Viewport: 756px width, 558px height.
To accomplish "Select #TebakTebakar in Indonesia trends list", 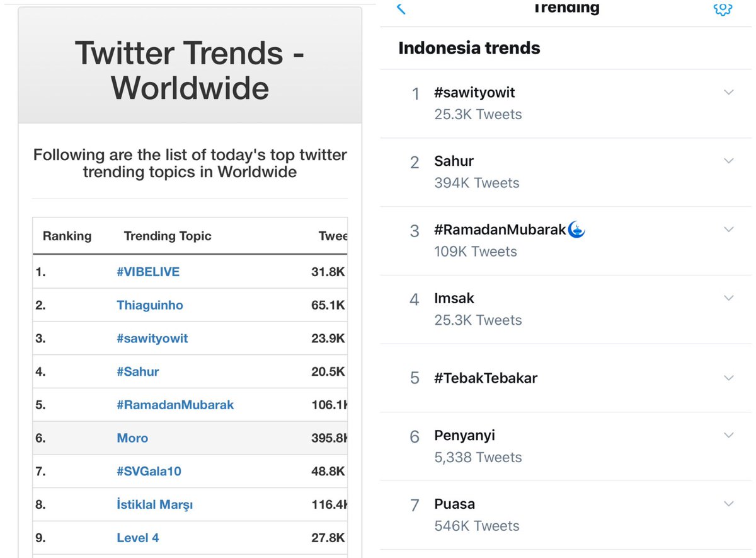I will [486, 378].
